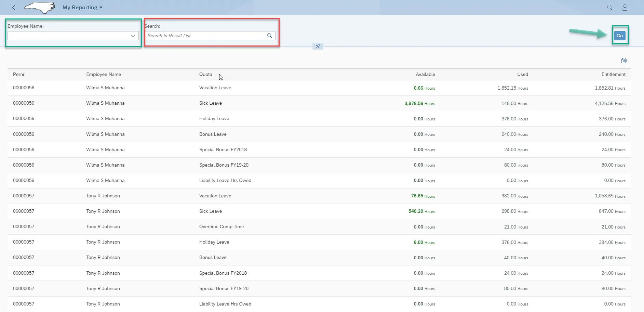Click into the Employee Name input box
Image resolution: width=644 pixels, height=312 pixels.
[x=68, y=36]
